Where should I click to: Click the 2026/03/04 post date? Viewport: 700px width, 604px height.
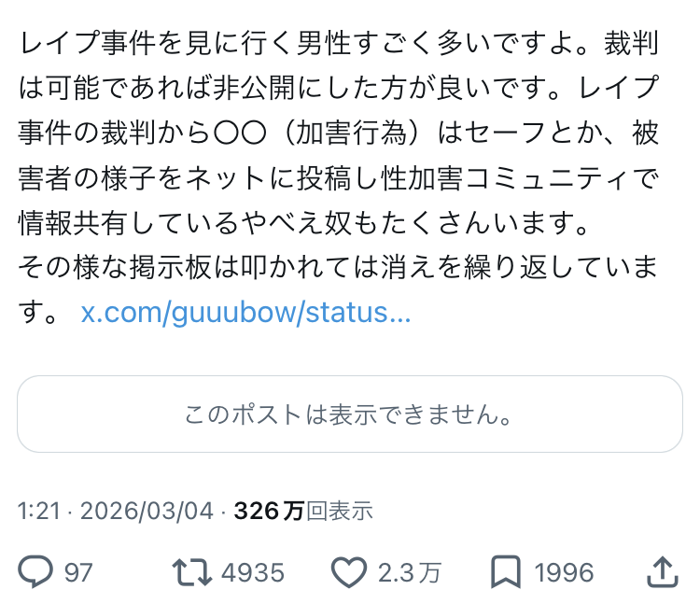(x=147, y=511)
